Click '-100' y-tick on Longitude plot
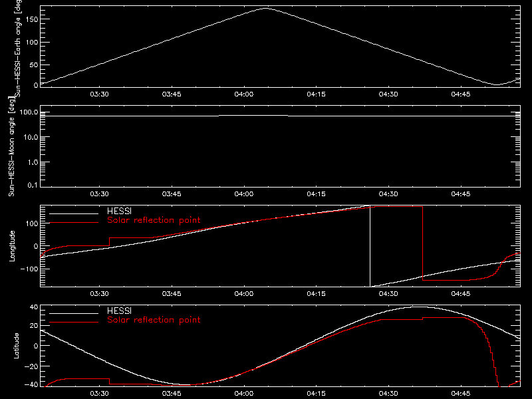Image resolution: width=532 pixels, height=399 pixels. [29, 269]
